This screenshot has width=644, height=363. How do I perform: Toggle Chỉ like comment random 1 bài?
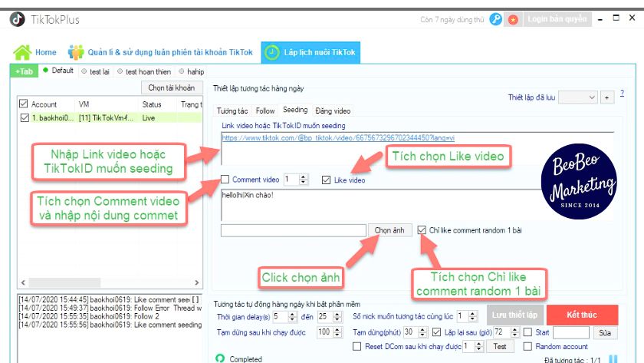(x=422, y=229)
